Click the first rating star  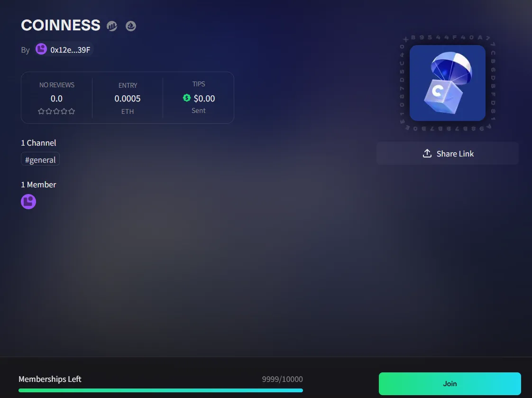[41, 111]
